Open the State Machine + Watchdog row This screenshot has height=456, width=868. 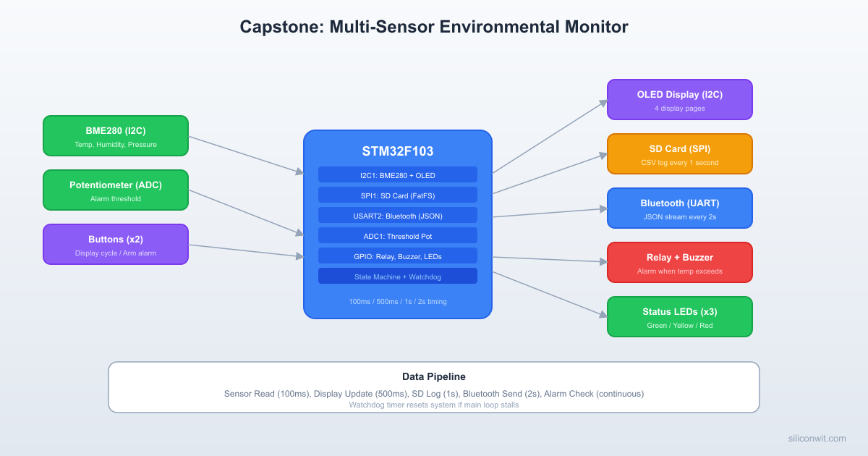point(397,276)
